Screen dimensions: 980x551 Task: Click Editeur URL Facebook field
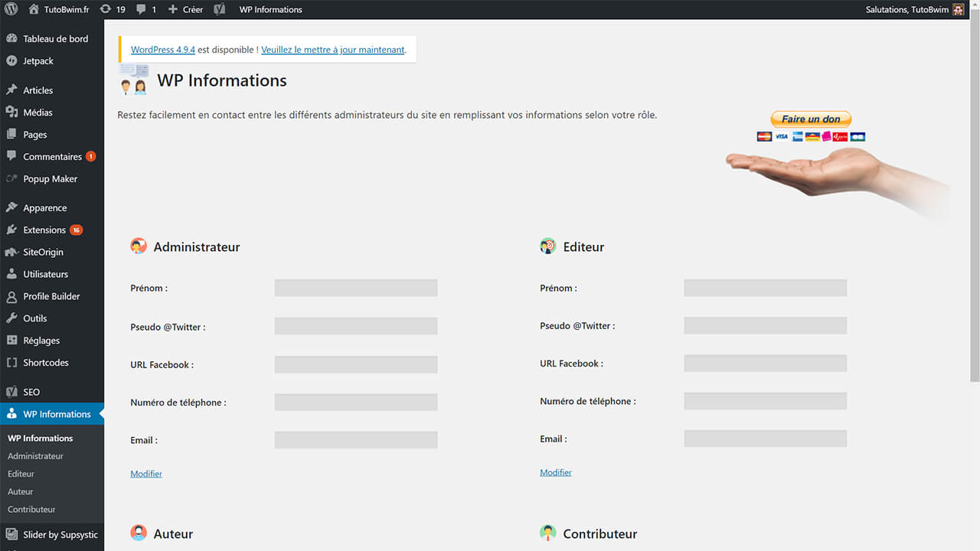pyautogui.click(x=766, y=363)
